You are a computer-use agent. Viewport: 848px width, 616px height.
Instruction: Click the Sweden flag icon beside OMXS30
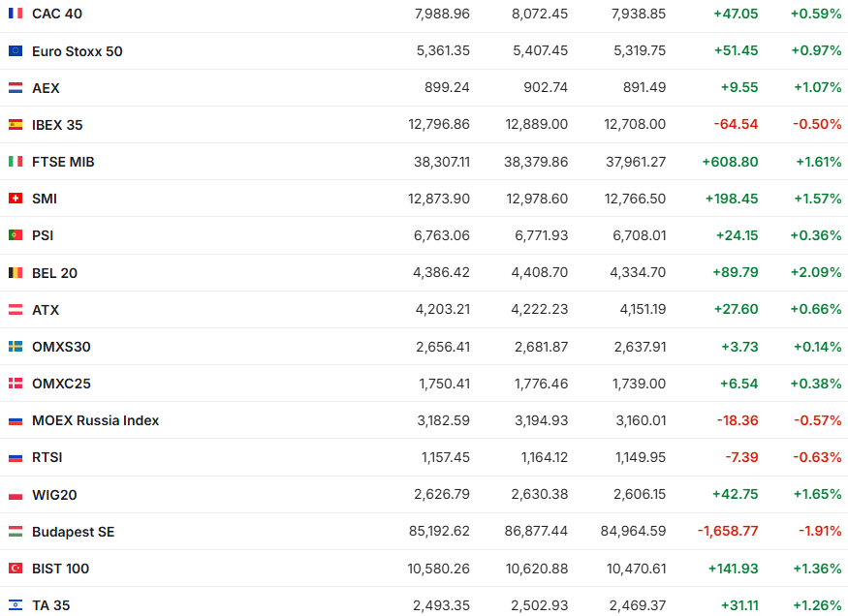tap(16, 347)
